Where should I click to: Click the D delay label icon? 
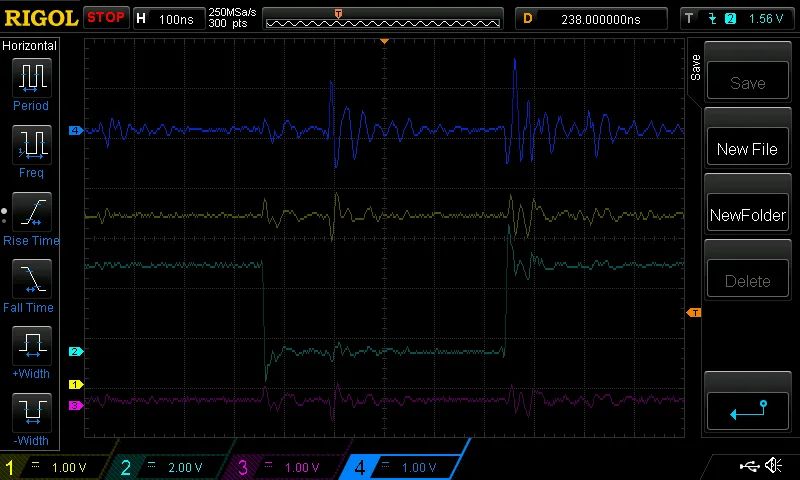click(x=528, y=19)
